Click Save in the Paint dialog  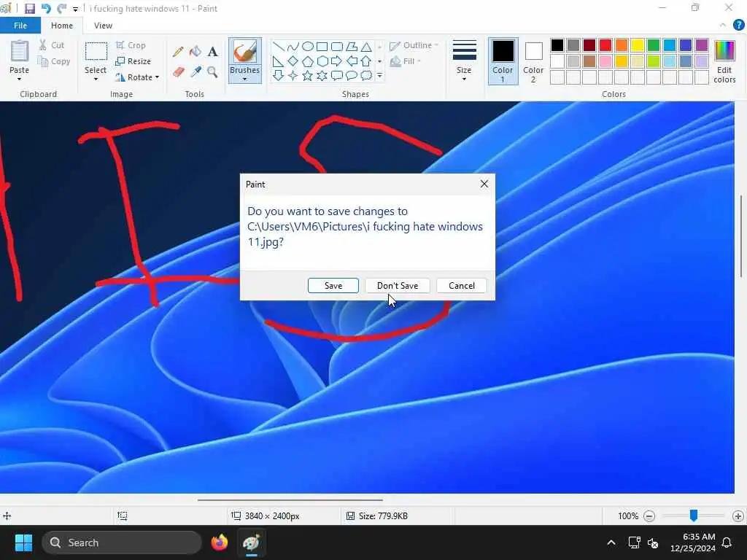coord(333,286)
